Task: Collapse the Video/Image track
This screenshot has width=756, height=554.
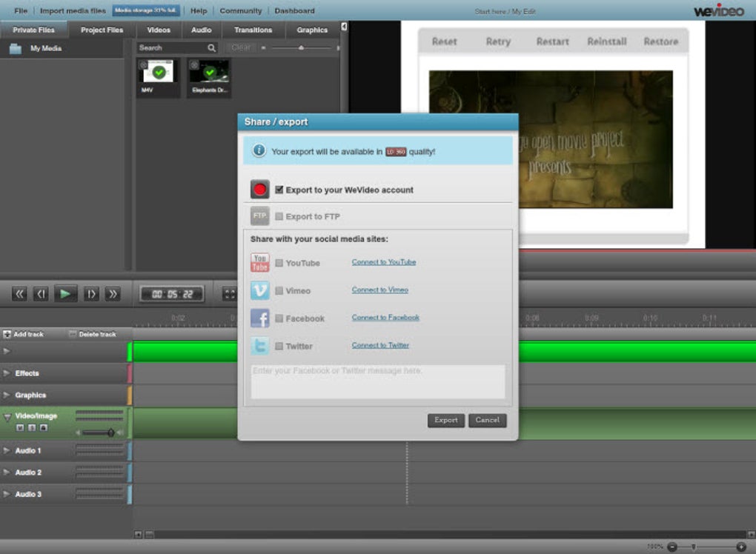Action: tap(7, 415)
